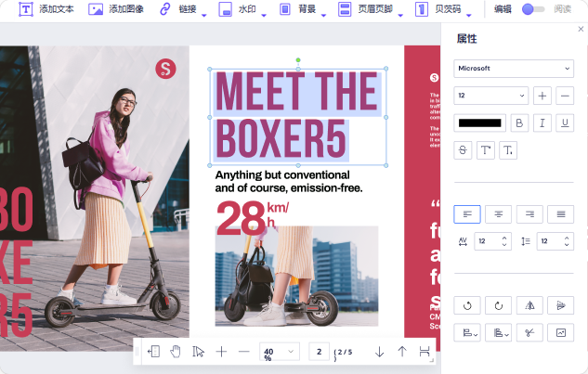Go to next page with down arrow
Image resolution: width=588 pixels, height=374 pixels.
click(x=379, y=352)
